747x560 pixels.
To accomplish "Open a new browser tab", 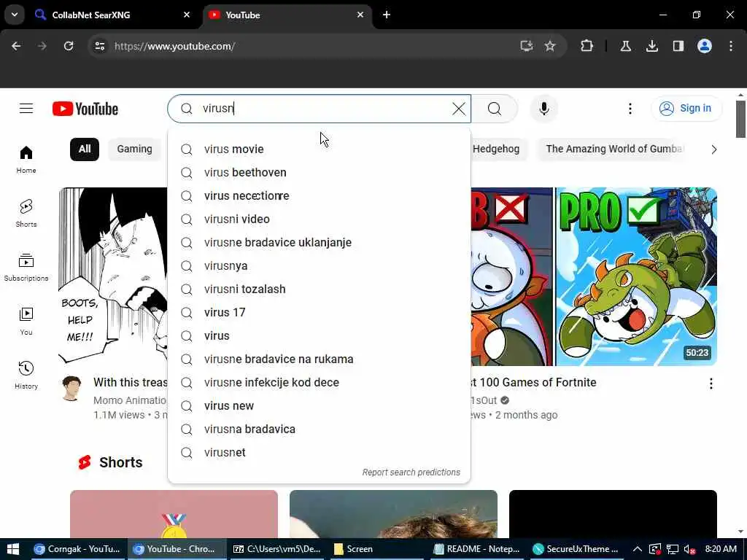I will 387,15.
